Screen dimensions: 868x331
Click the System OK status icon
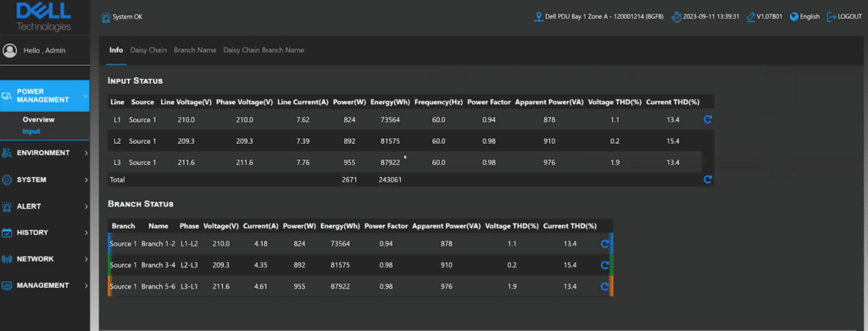click(x=105, y=17)
